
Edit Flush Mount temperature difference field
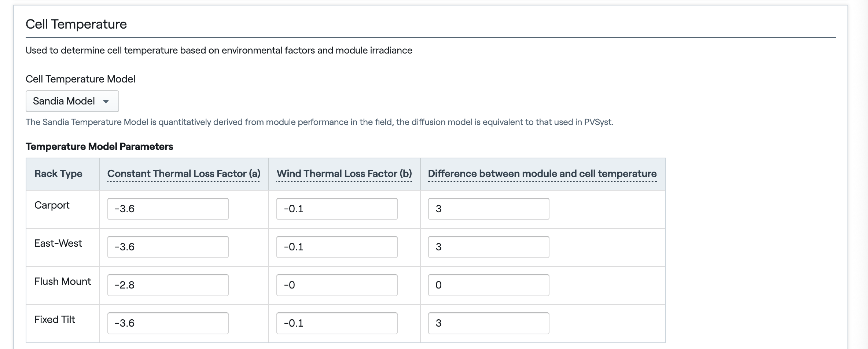[489, 285]
